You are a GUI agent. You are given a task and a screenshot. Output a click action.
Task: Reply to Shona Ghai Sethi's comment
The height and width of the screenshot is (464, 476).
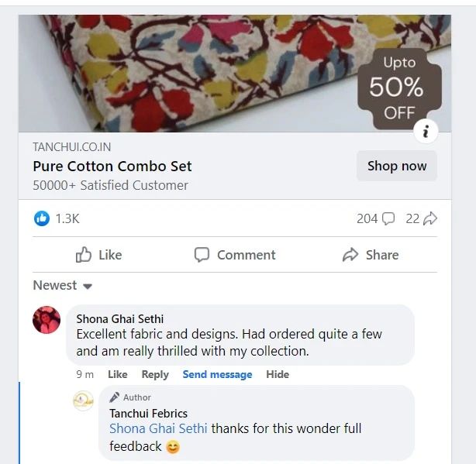pyautogui.click(x=155, y=374)
